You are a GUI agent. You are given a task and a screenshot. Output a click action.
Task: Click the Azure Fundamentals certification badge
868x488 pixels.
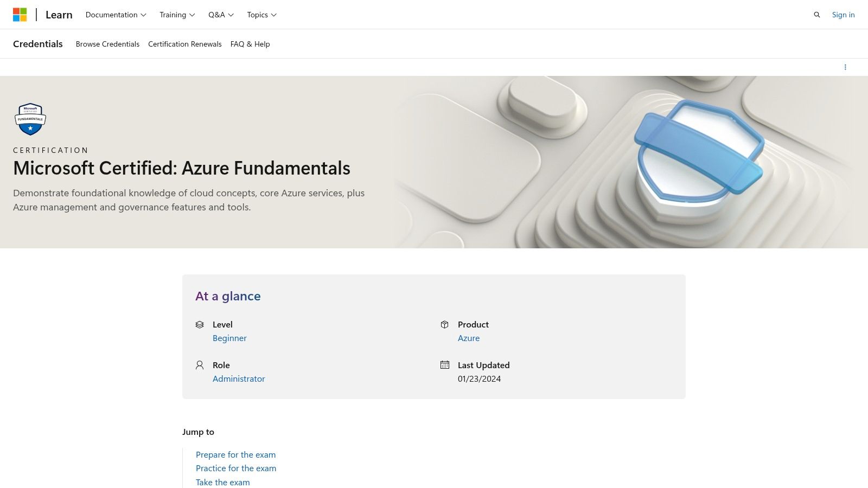tap(30, 119)
